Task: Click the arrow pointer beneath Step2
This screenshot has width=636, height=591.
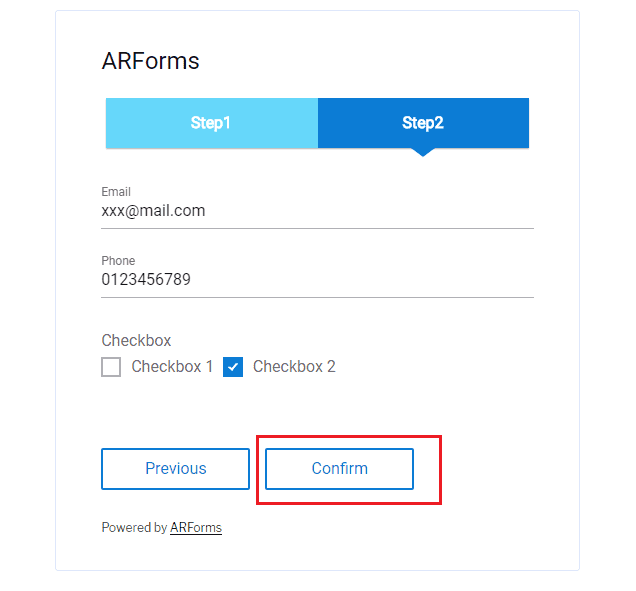Action: coord(423,152)
